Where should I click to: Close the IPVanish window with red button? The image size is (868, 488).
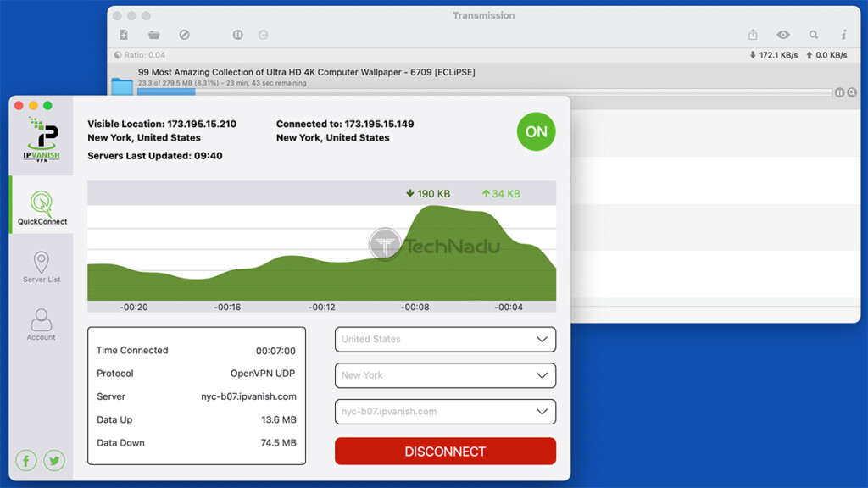(x=19, y=105)
